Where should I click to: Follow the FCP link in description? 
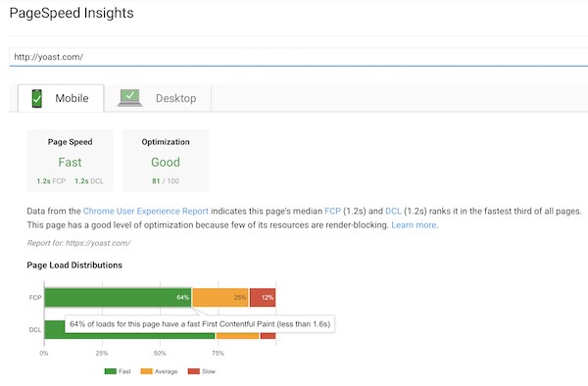[x=332, y=211]
